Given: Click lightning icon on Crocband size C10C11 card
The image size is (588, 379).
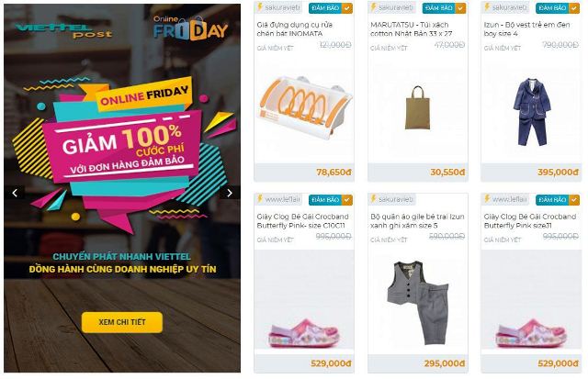Looking at the screenshot, I should tap(260, 199).
